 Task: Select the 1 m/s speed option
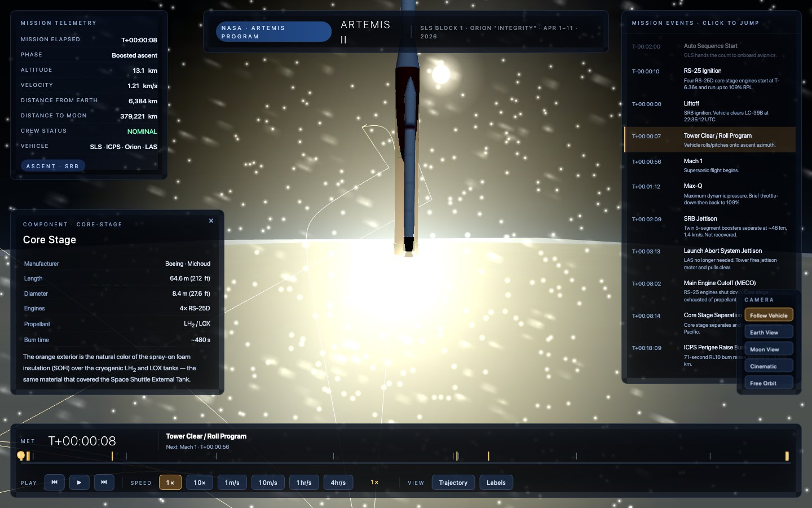click(x=232, y=483)
